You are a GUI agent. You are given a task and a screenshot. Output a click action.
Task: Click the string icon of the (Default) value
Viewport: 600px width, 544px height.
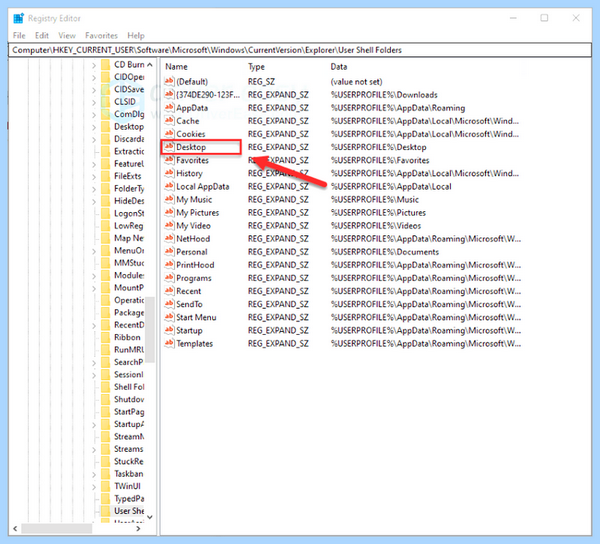(169, 81)
